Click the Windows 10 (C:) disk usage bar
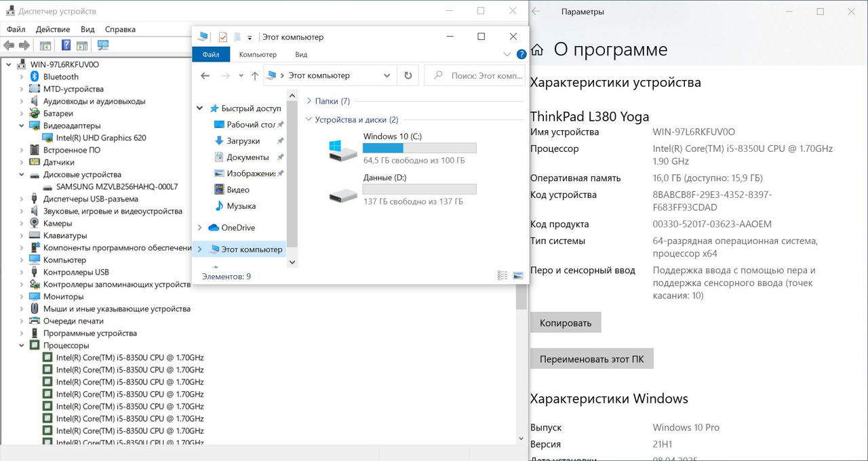This screenshot has width=868, height=461. pyautogui.click(x=419, y=148)
